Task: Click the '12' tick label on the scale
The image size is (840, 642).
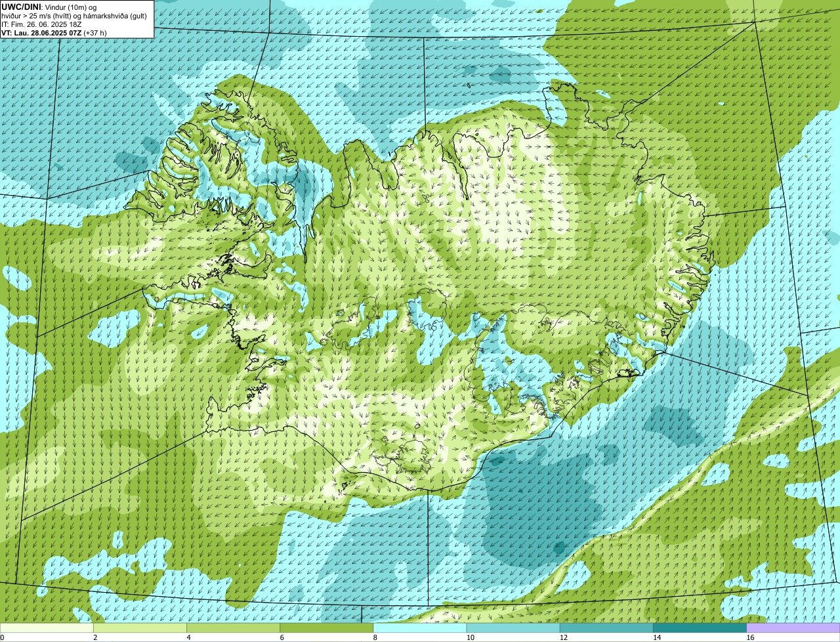Action: (563, 637)
